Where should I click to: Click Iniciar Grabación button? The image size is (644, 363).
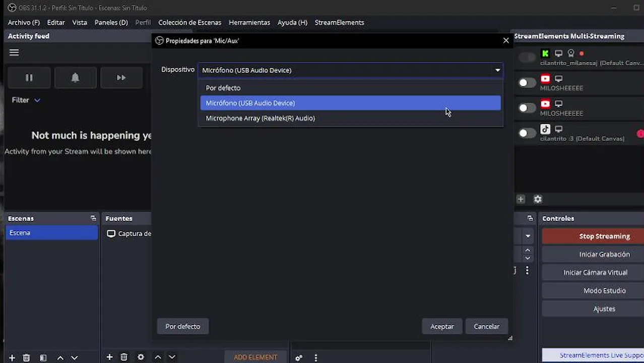click(593, 254)
